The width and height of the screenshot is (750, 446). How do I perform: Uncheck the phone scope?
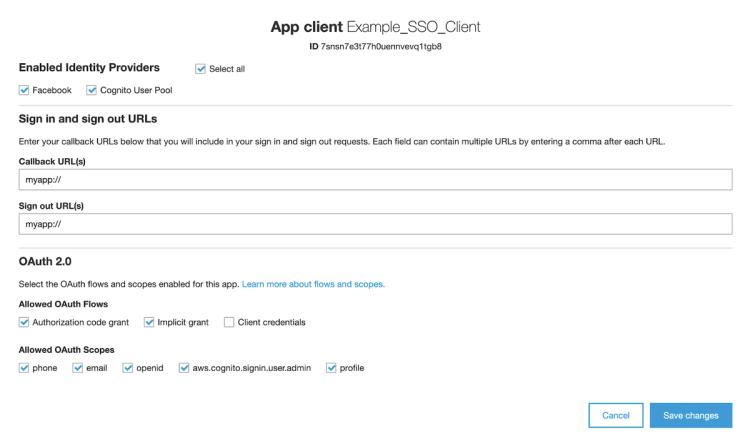point(24,368)
